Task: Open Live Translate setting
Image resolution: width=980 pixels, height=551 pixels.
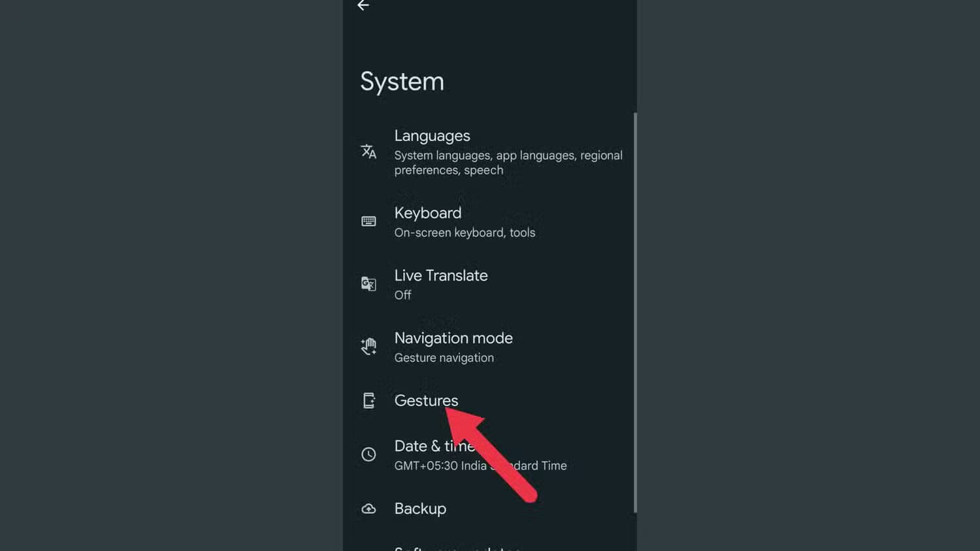Action: [490, 285]
